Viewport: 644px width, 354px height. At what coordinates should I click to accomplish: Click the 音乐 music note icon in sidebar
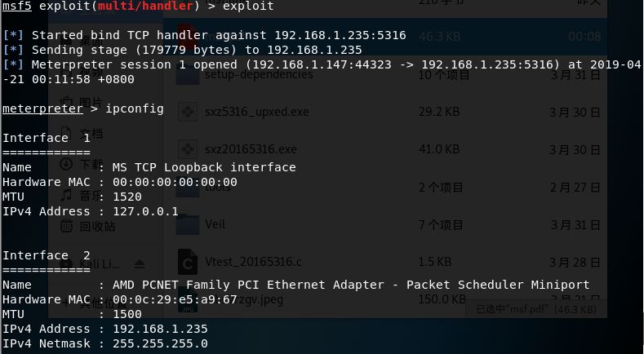tap(67, 196)
